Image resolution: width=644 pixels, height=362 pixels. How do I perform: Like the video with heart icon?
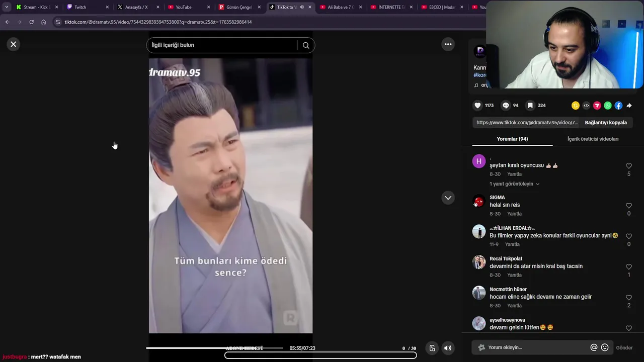coord(477,106)
